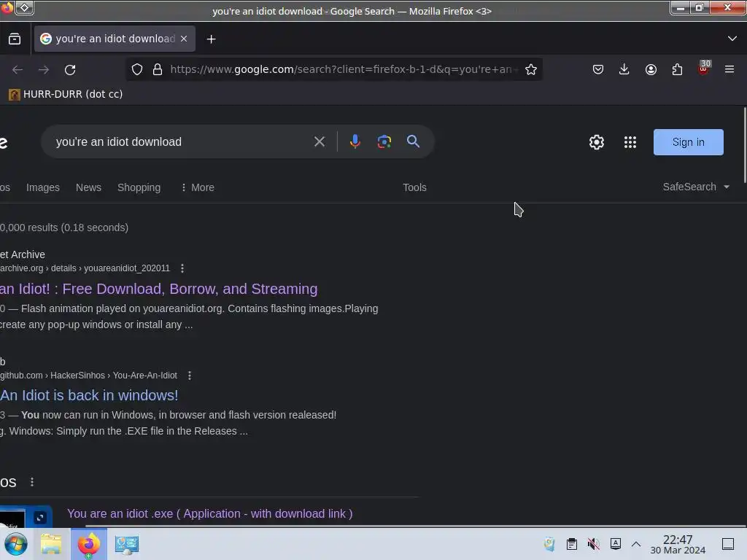Open the Start menu orb
The width and height of the screenshot is (747, 560).
[x=15, y=544]
